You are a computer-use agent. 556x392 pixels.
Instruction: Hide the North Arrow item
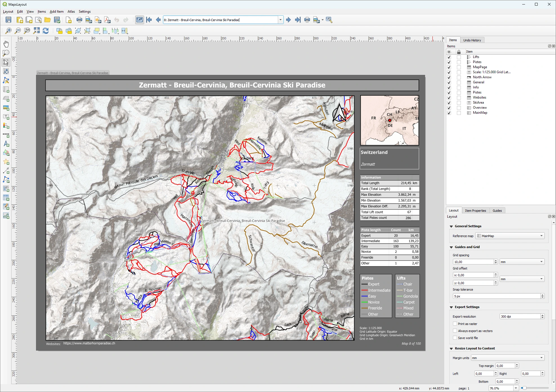coord(449,77)
